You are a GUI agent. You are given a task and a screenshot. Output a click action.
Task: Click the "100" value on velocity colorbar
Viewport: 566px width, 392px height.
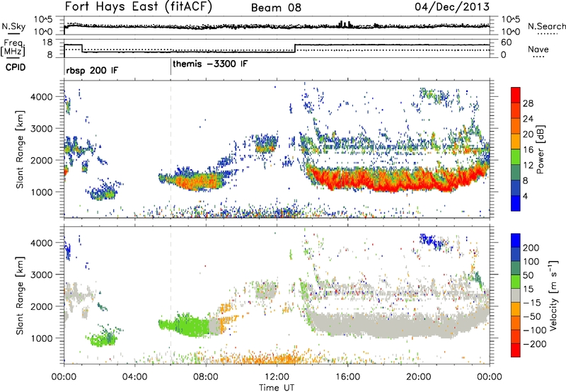pos(531,262)
